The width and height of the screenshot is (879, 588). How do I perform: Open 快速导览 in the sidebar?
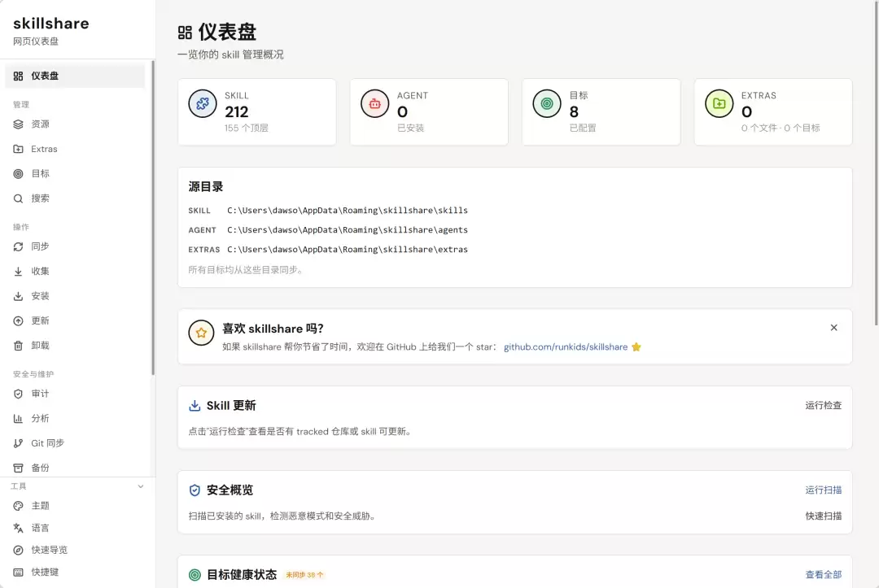[x=75, y=550]
